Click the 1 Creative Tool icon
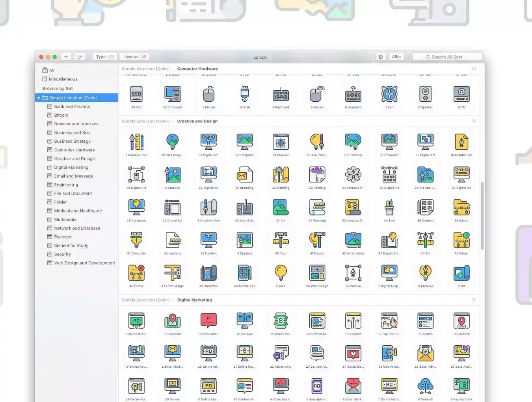The height and width of the screenshot is (402, 532). tap(136, 142)
